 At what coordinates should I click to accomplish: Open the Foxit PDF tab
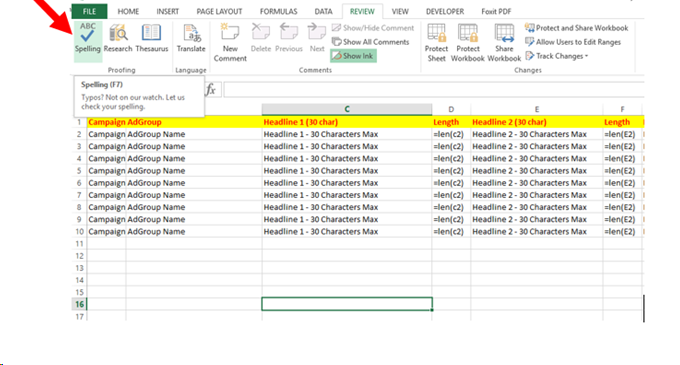tap(496, 11)
